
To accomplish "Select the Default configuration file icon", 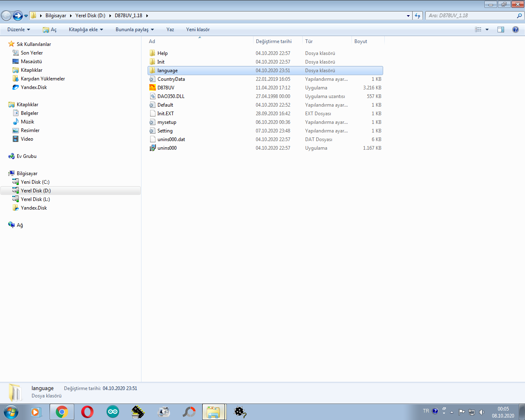I will pyautogui.click(x=153, y=105).
